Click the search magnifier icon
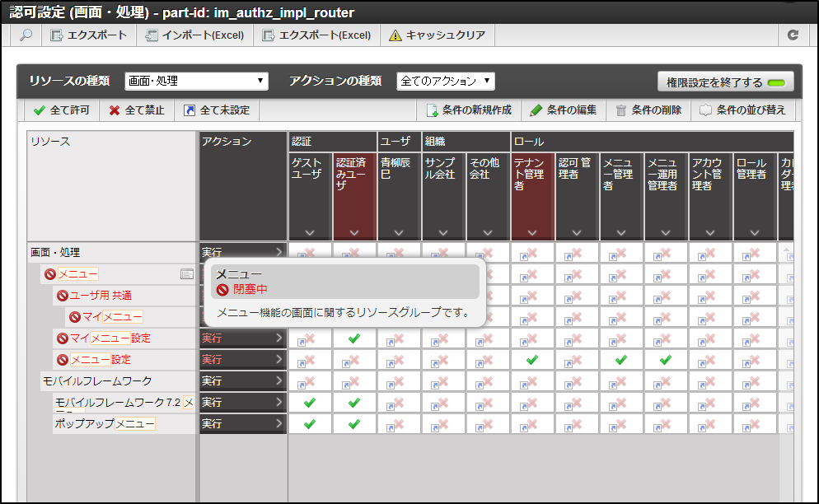This screenshot has width=819, height=504. 26,35
